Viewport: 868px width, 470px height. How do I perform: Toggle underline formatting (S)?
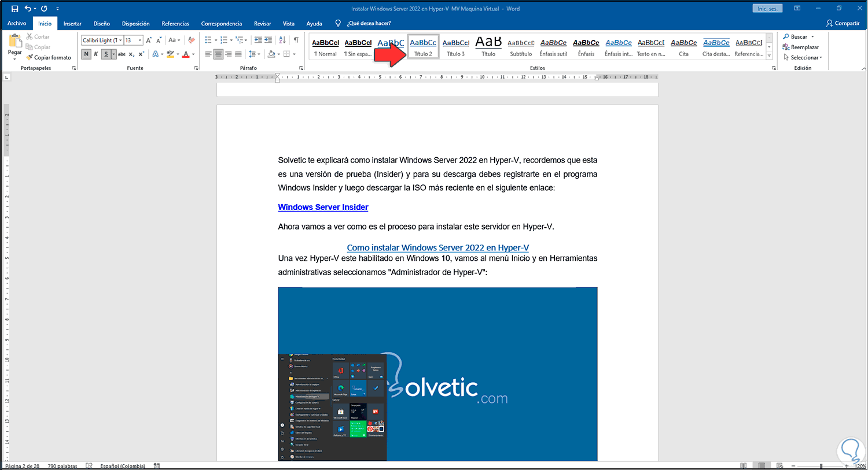(x=106, y=54)
